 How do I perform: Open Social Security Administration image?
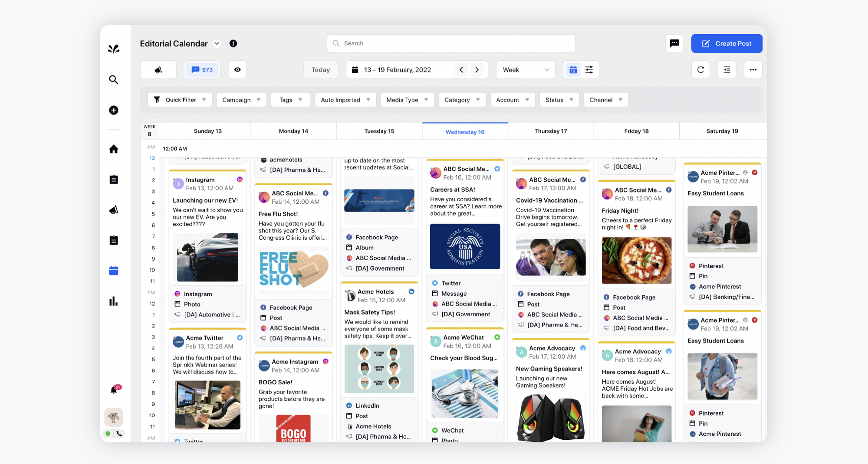(465, 246)
